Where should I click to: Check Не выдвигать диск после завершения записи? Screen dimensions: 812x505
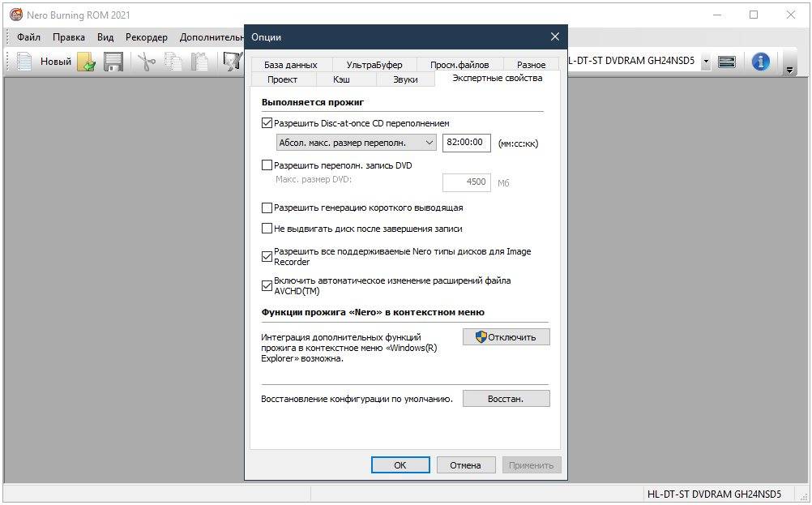[267, 229]
